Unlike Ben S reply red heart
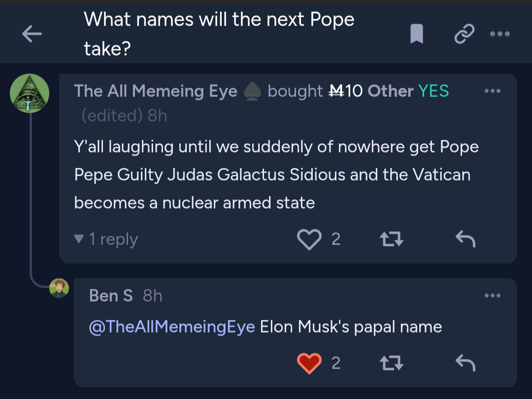Viewport: 532px width, 399px height. click(309, 363)
